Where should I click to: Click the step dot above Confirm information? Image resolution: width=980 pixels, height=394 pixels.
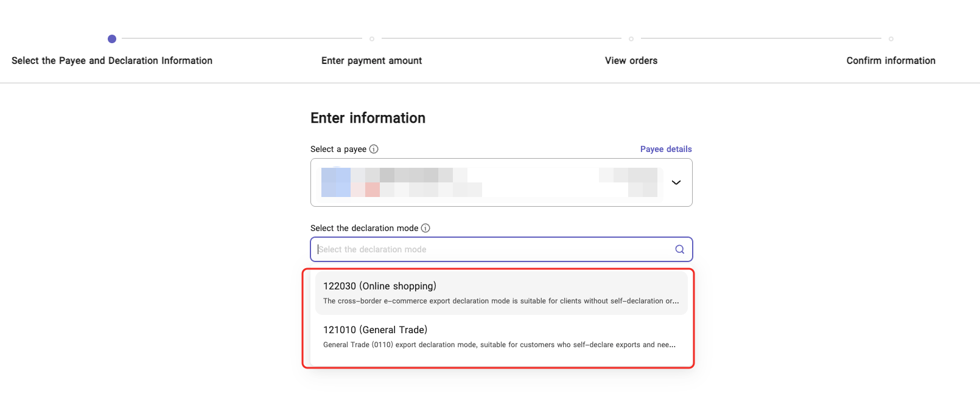coord(891,39)
